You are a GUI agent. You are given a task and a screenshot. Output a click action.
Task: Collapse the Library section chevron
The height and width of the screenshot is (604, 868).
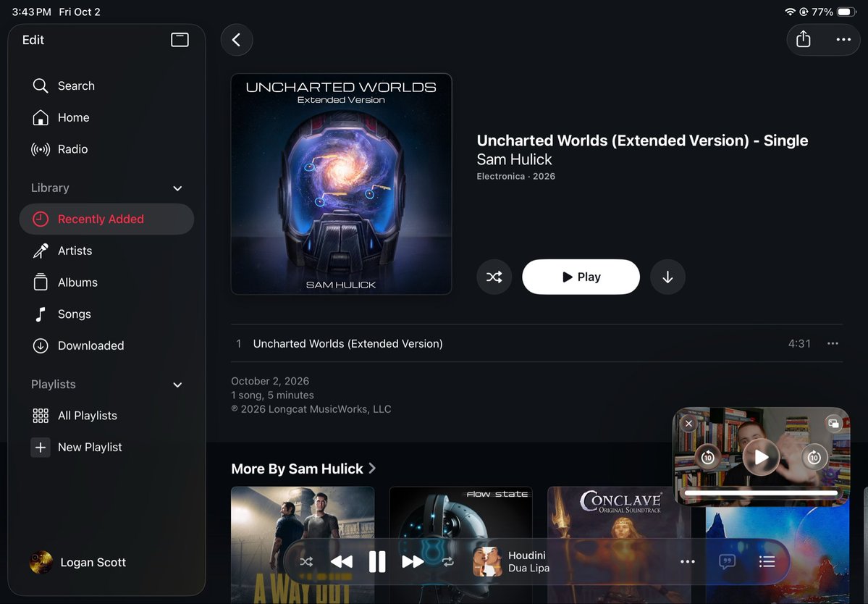click(177, 188)
